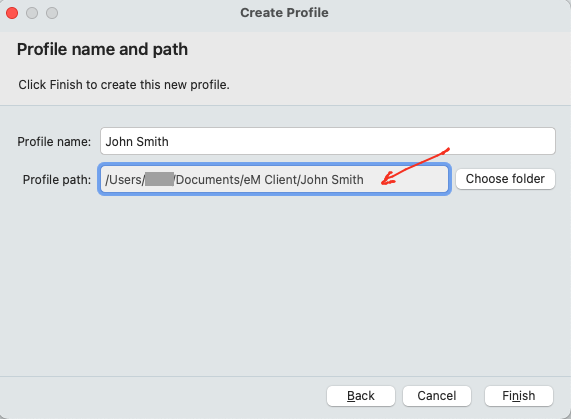Open the Choose folder browser

point(505,179)
